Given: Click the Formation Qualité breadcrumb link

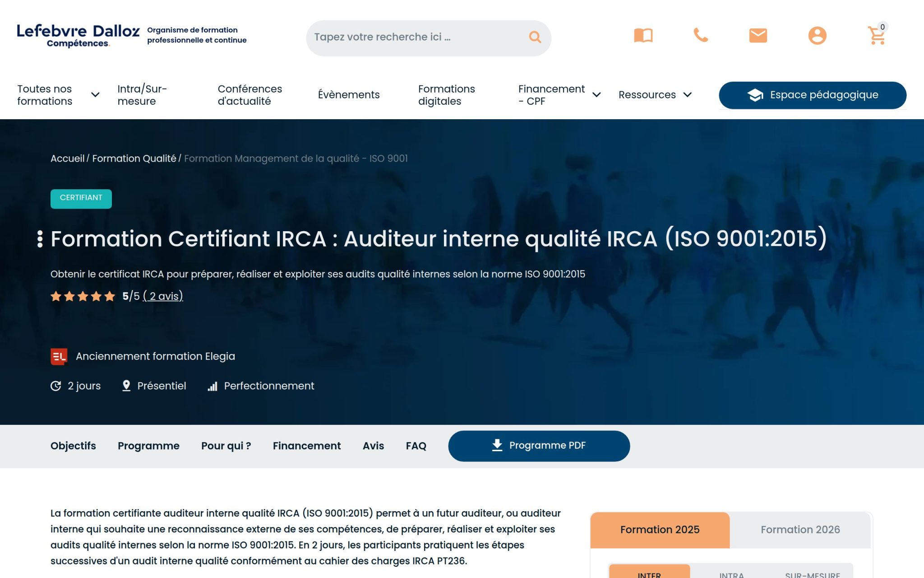Looking at the screenshot, I should pyautogui.click(x=134, y=158).
